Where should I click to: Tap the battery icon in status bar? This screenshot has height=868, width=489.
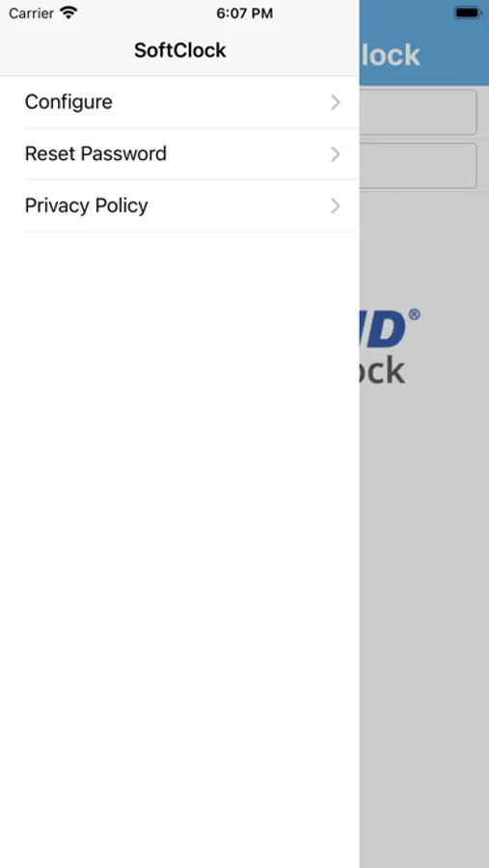pyautogui.click(x=468, y=13)
